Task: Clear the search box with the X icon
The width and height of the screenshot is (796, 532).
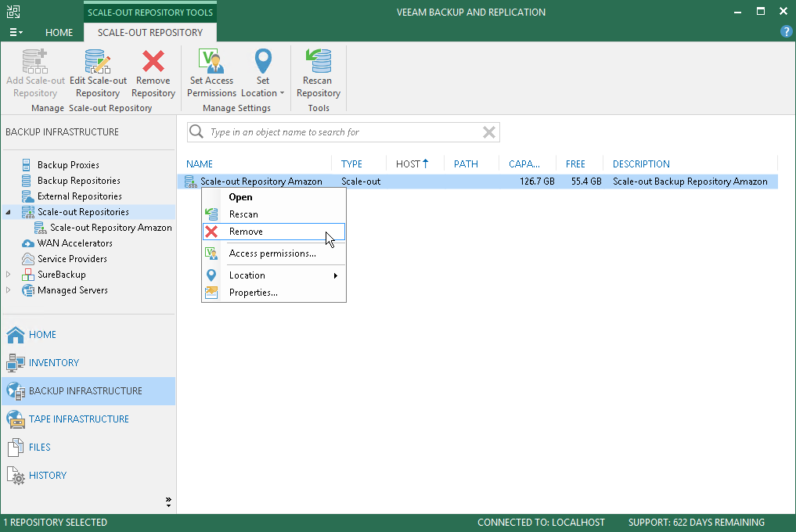Action: (x=489, y=132)
